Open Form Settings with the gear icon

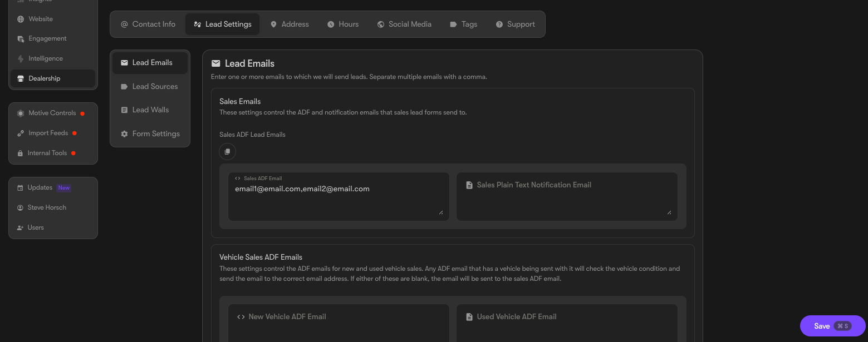click(x=150, y=133)
